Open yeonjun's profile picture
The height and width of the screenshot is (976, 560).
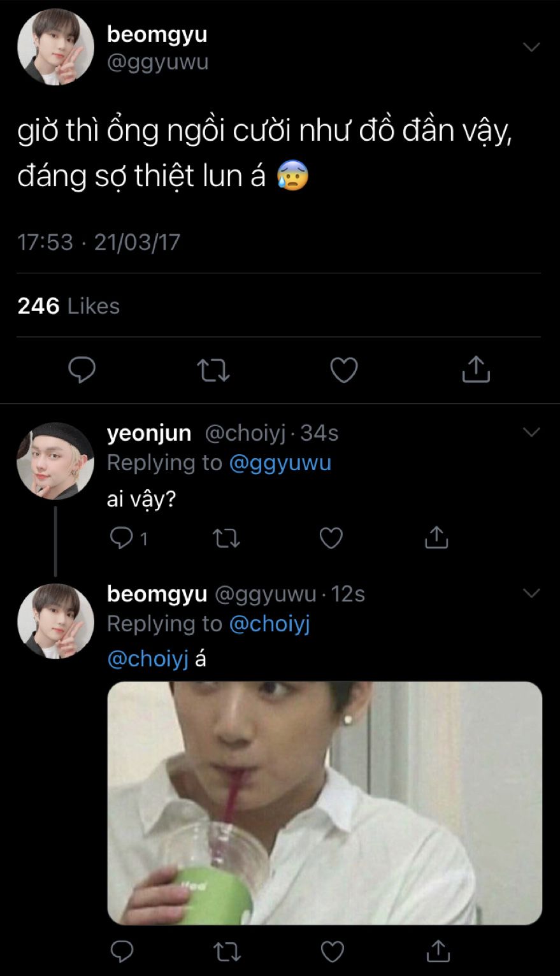[x=55, y=461]
